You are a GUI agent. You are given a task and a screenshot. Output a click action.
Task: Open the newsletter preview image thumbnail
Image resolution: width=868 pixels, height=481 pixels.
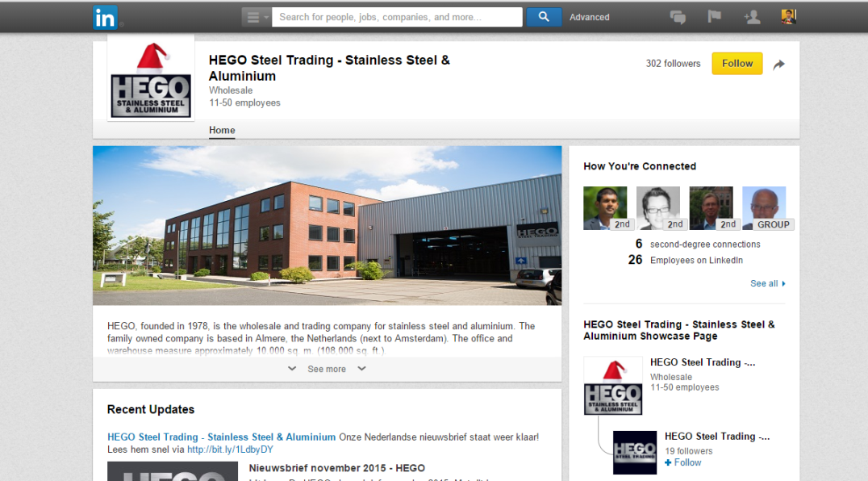coord(173,471)
